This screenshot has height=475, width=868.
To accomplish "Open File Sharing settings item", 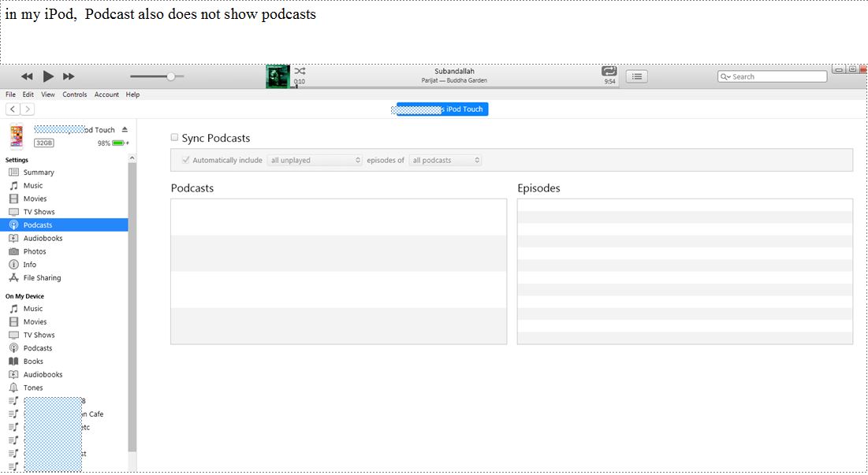I will click(42, 278).
